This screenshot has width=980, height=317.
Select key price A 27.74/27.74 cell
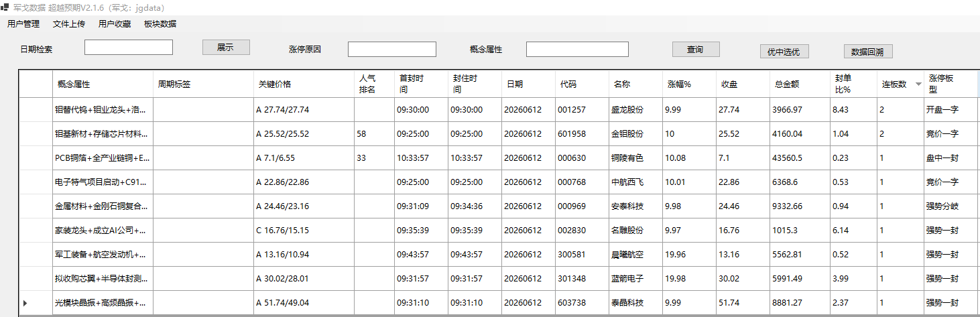[x=304, y=109]
